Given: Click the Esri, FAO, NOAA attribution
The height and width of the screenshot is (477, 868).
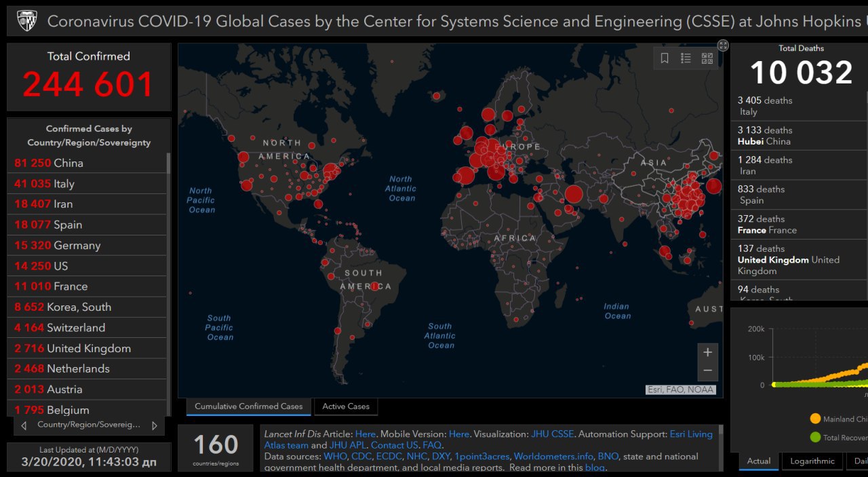Looking at the screenshot, I should pos(681,389).
